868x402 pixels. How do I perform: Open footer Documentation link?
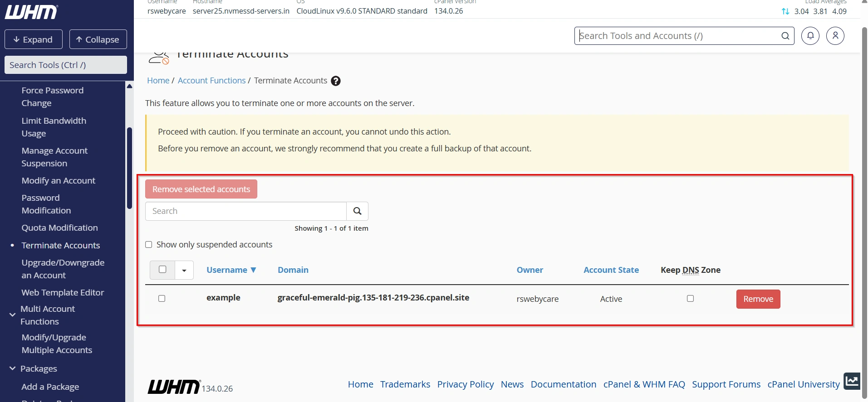564,384
